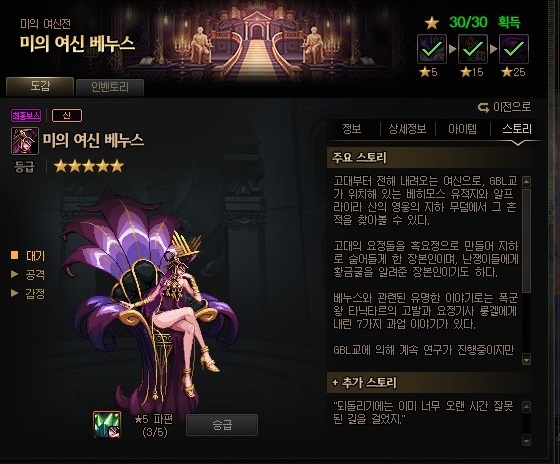Screen dimensions: 560x464
Task: Click the Venus portrait icon beside the name
Action: click(25, 141)
